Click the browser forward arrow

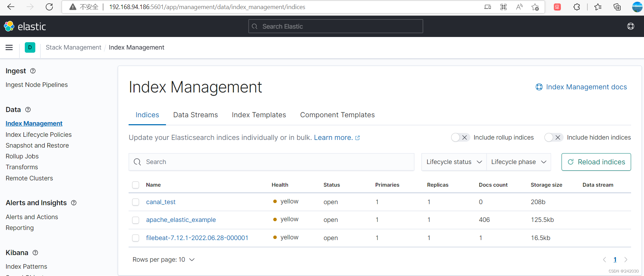click(x=30, y=7)
